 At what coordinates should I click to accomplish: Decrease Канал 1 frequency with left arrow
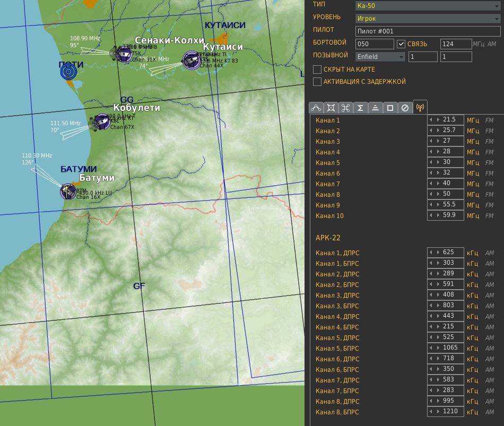431,119
